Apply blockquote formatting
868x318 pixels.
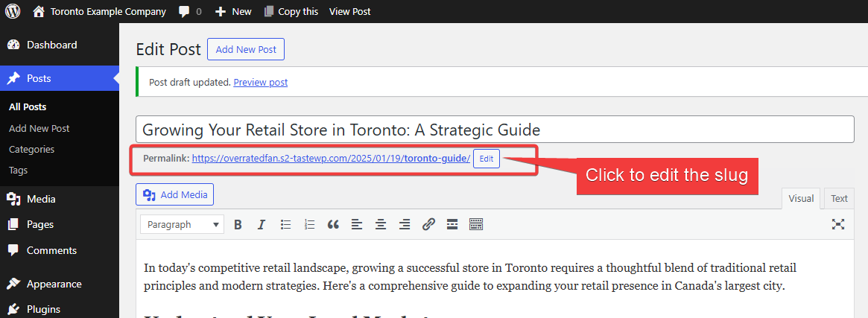333,224
